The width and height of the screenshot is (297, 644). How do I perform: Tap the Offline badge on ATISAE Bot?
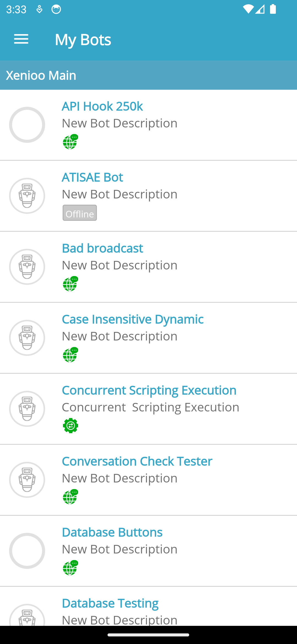click(x=80, y=213)
